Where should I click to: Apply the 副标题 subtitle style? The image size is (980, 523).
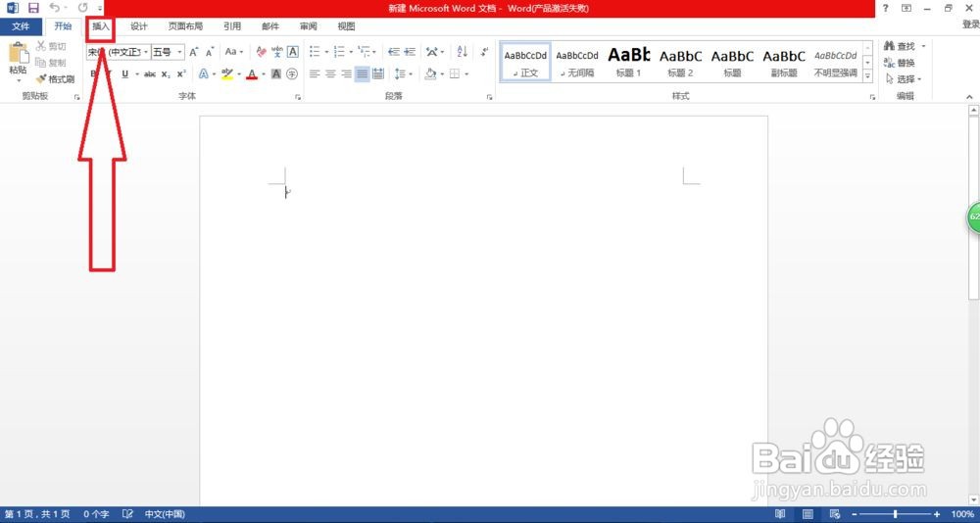[784, 62]
